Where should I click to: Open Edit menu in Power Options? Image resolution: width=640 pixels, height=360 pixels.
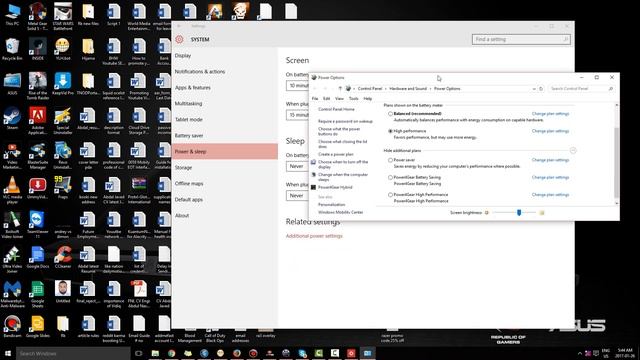coord(327,98)
